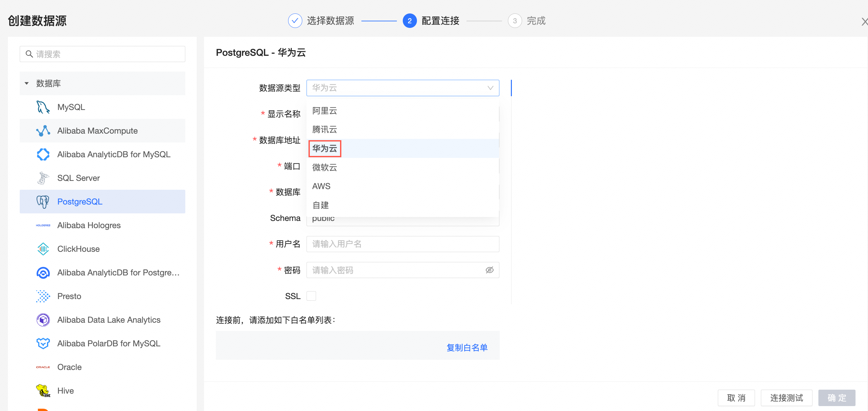Click the Hive bee icon

[43, 390]
